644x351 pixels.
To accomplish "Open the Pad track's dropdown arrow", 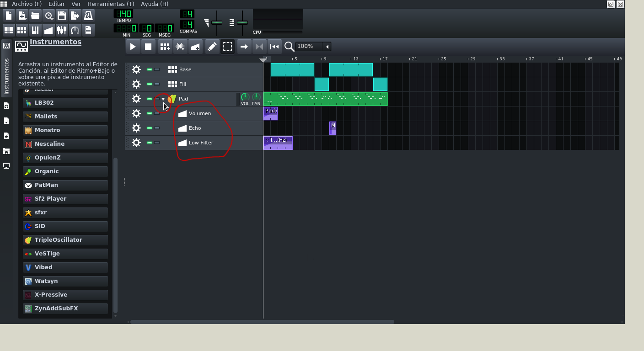I will pyautogui.click(x=163, y=99).
